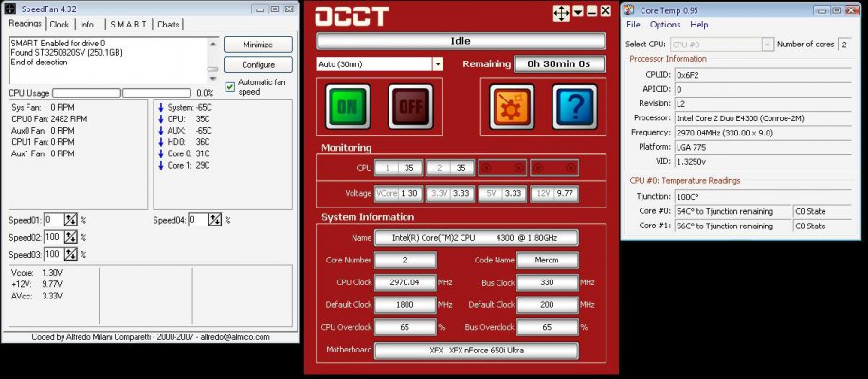Click the Core Temp title bar app icon
The image size is (868, 379).
coord(630,10)
